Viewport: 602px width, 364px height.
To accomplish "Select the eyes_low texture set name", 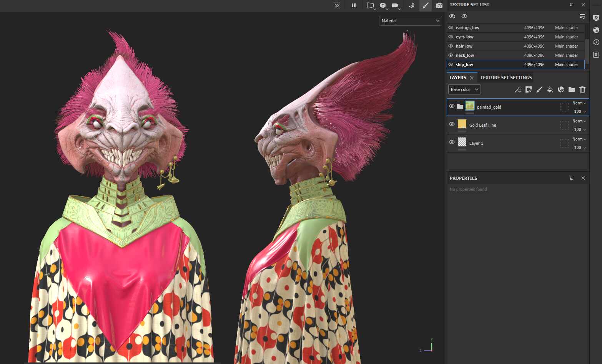I will tap(464, 37).
